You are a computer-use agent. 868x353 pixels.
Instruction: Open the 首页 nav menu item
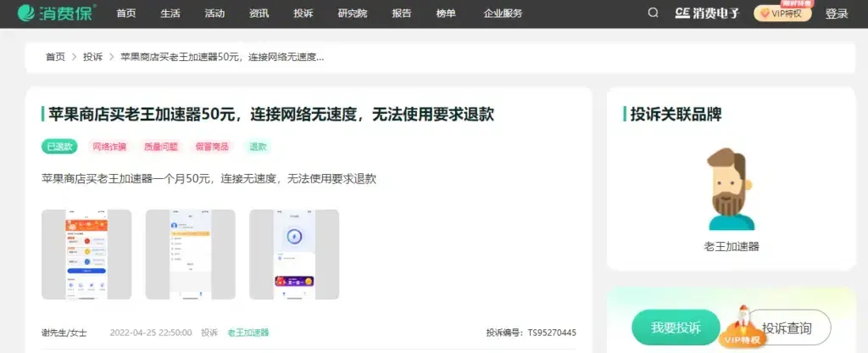(126, 14)
